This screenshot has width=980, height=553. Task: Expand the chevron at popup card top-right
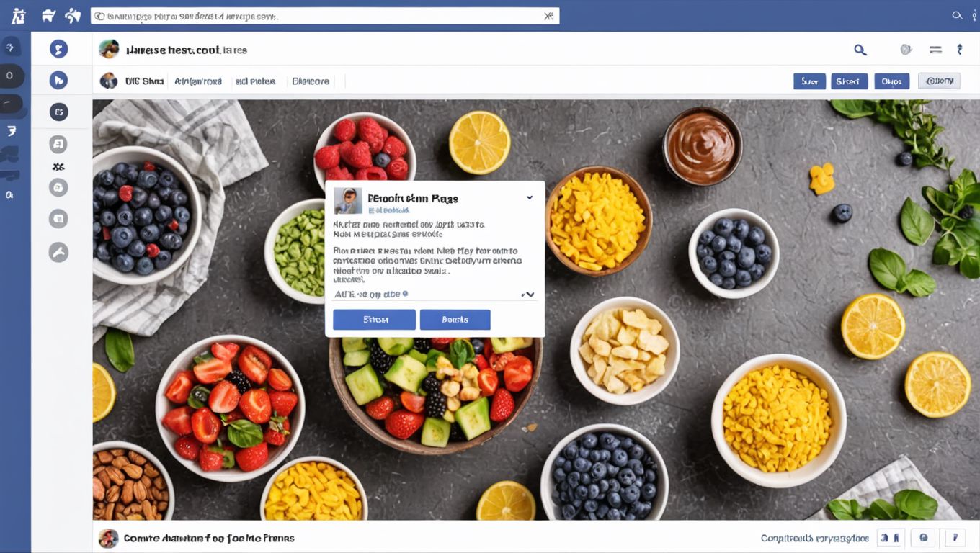point(530,197)
